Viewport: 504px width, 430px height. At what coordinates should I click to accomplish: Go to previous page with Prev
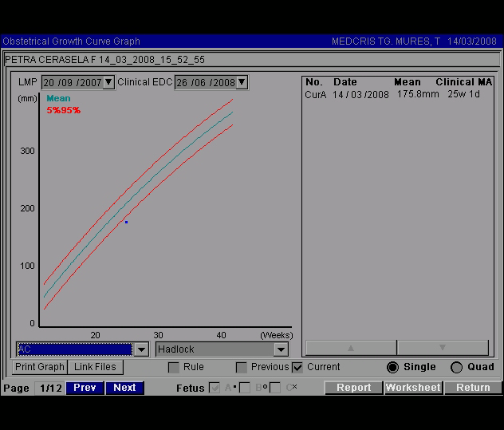point(85,388)
